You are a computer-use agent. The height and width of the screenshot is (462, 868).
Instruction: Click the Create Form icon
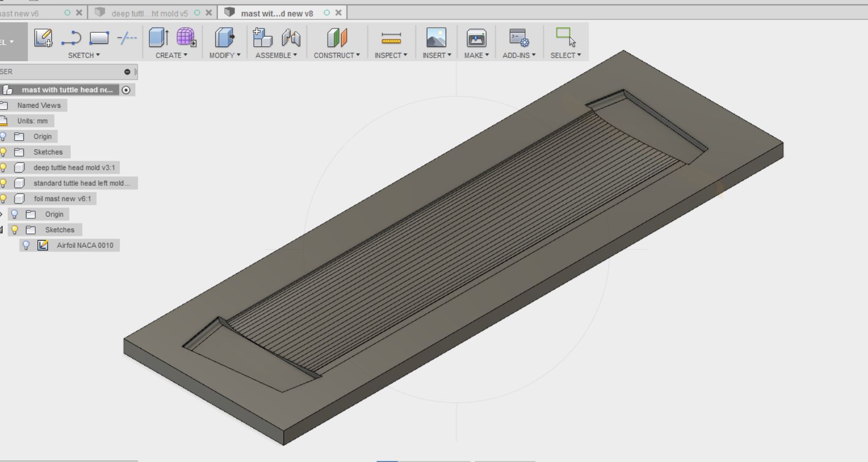click(186, 38)
